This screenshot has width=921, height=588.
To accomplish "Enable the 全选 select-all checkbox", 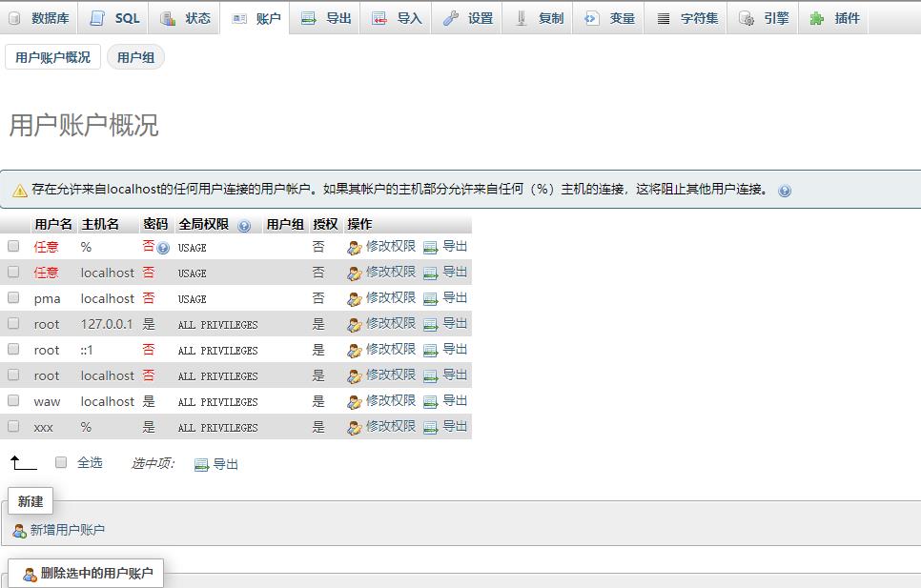I will click(60, 463).
